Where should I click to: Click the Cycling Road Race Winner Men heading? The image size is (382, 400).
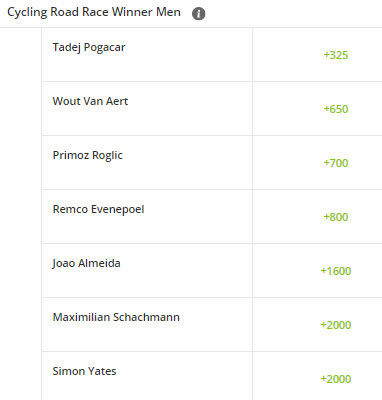[94, 13]
